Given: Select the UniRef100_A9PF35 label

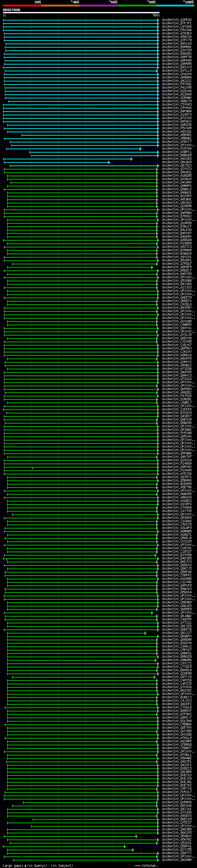Looking at the screenshot, I should click(177, 57).
